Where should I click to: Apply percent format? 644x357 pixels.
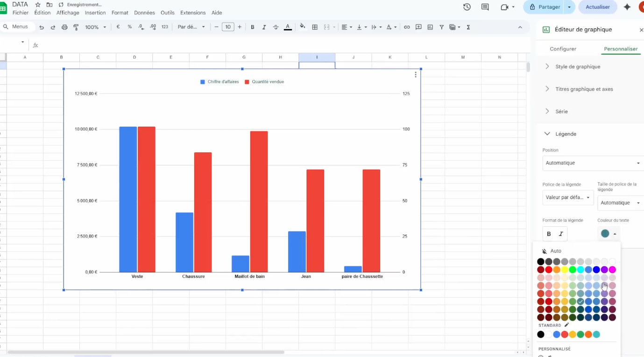click(x=130, y=27)
